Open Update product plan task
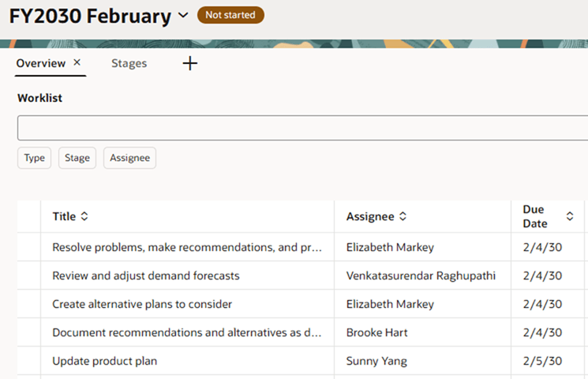This screenshot has width=588, height=379. [x=105, y=361]
